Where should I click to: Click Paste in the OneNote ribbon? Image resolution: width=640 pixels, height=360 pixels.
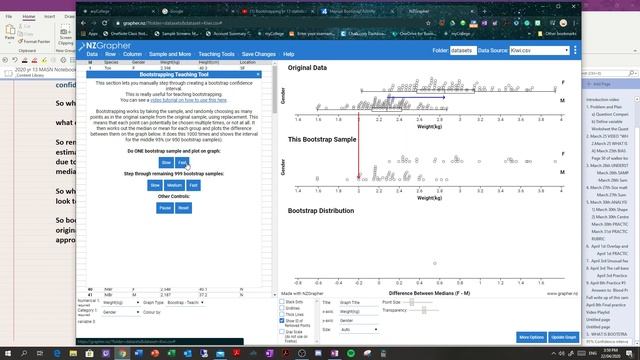(x=9, y=33)
